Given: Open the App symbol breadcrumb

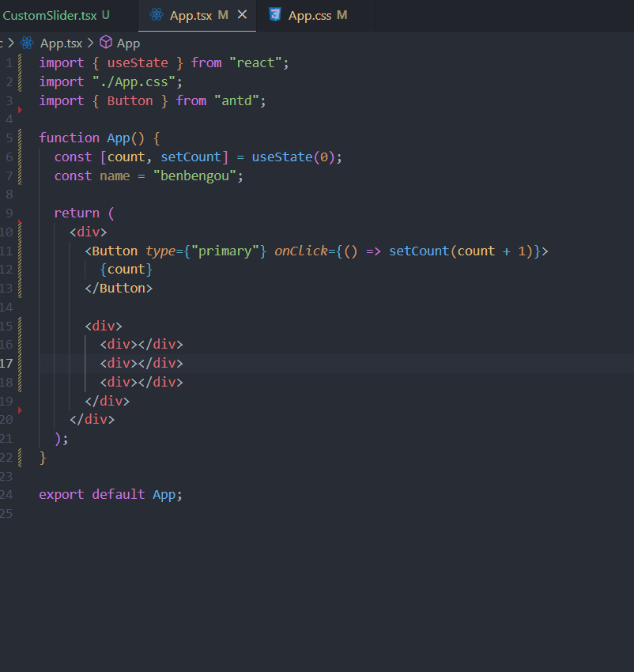Looking at the screenshot, I should pyautogui.click(x=128, y=43).
